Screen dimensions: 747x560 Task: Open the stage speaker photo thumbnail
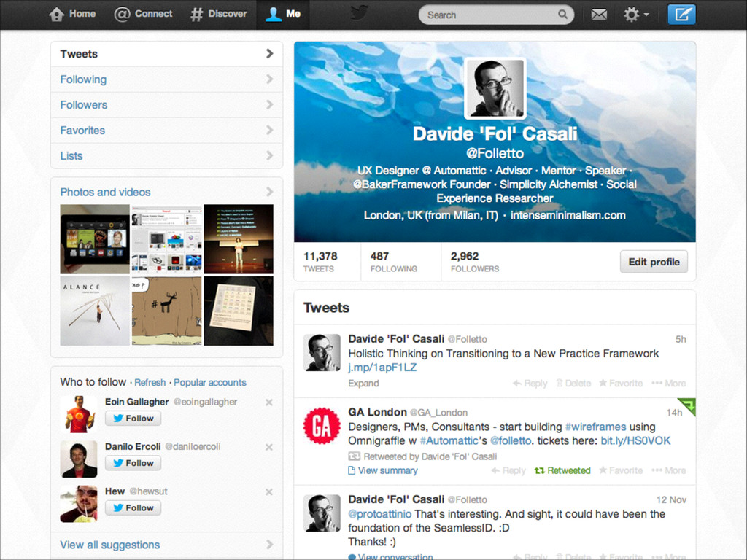tap(239, 239)
